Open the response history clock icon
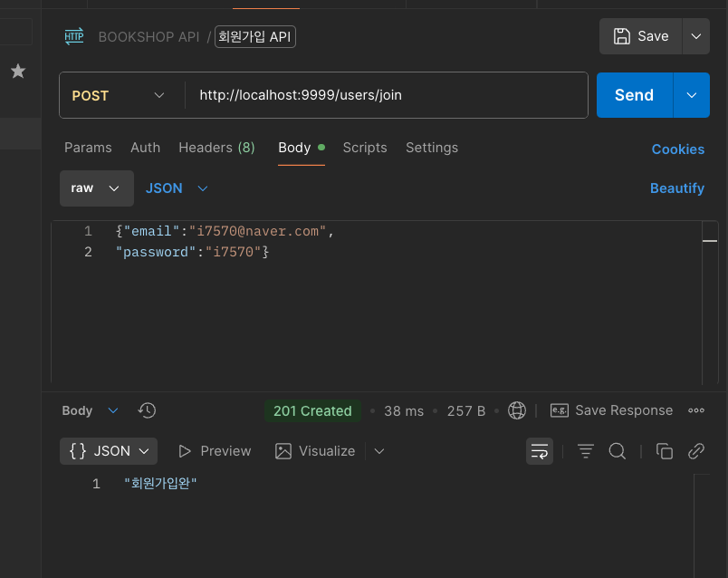Image resolution: width=728 pixels, height=578 pixels. (147, 410)
